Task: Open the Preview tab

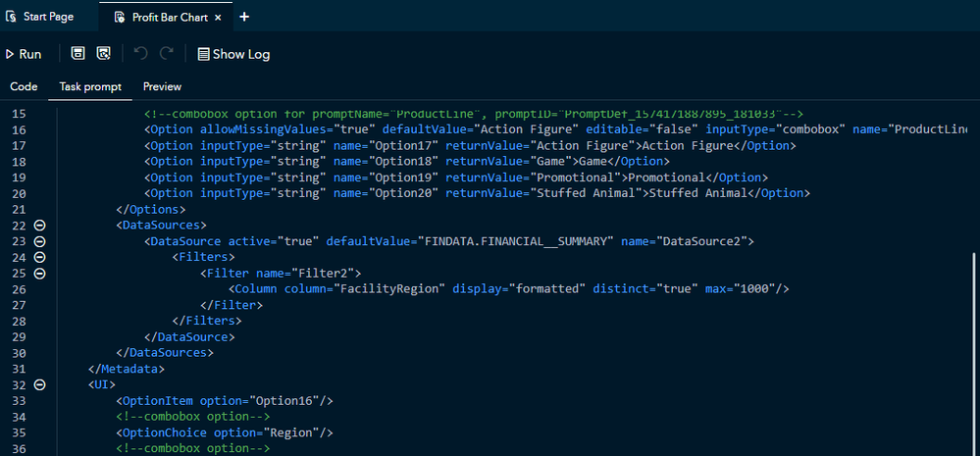Action: coord(162,86)
